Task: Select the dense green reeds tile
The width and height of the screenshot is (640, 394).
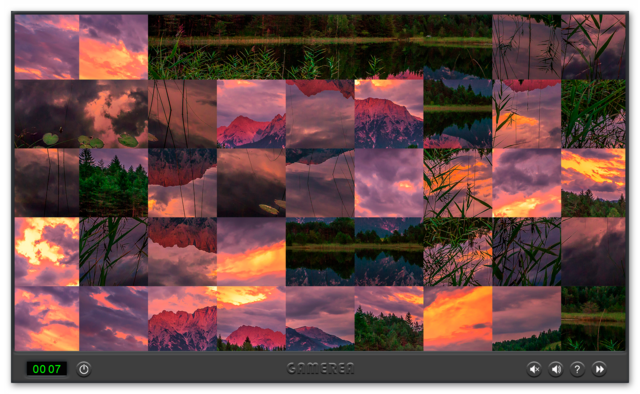Action: coord(593,114)
